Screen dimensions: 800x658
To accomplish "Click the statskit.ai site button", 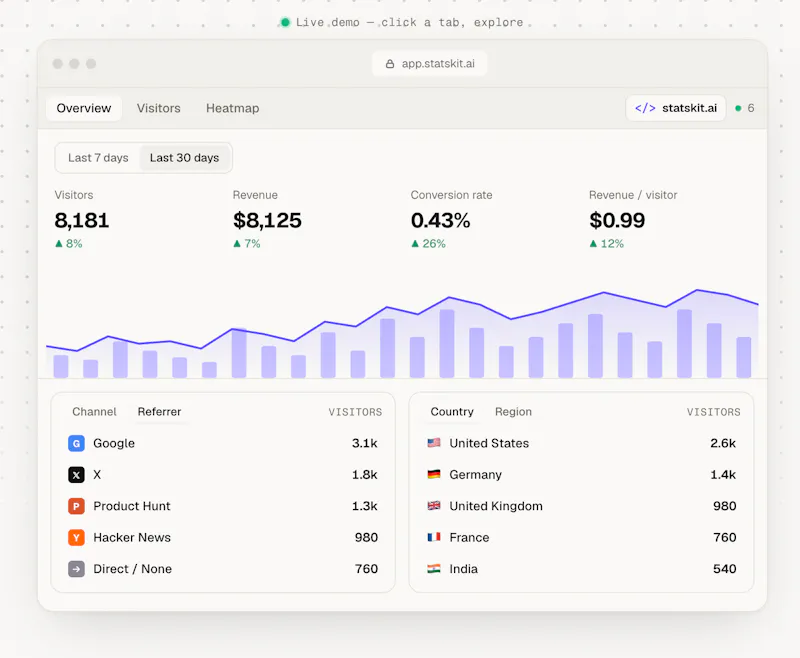I will pyautogui.click(x=676, y=108).
